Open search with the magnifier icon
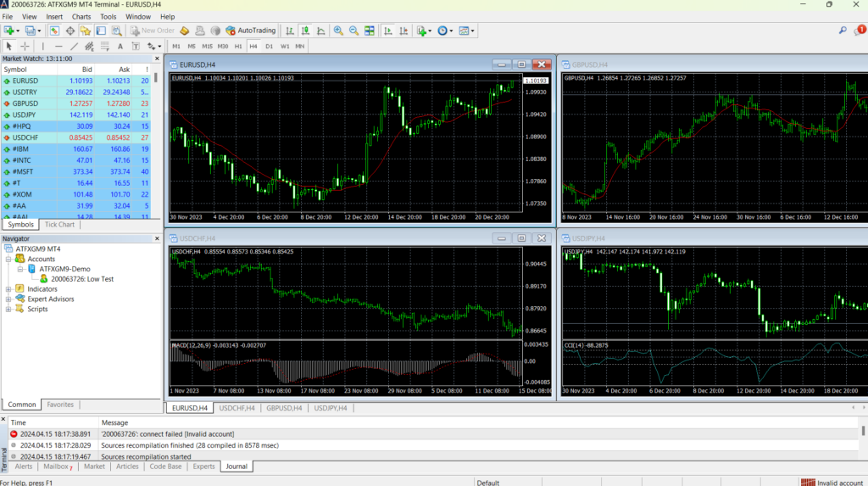The image size is (868, 486). 843,31
